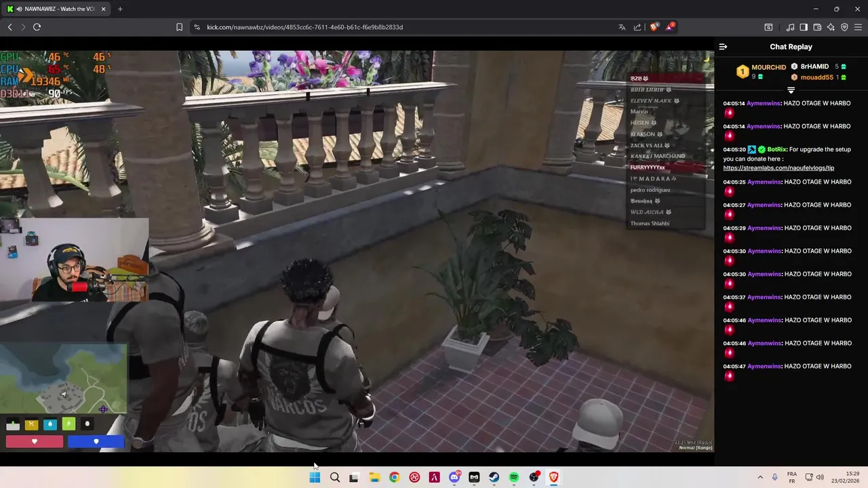The width and height of the screenshot is (868, 488).
Task: Click the share page icon in the address bar
Action: (x=637, y=27)
